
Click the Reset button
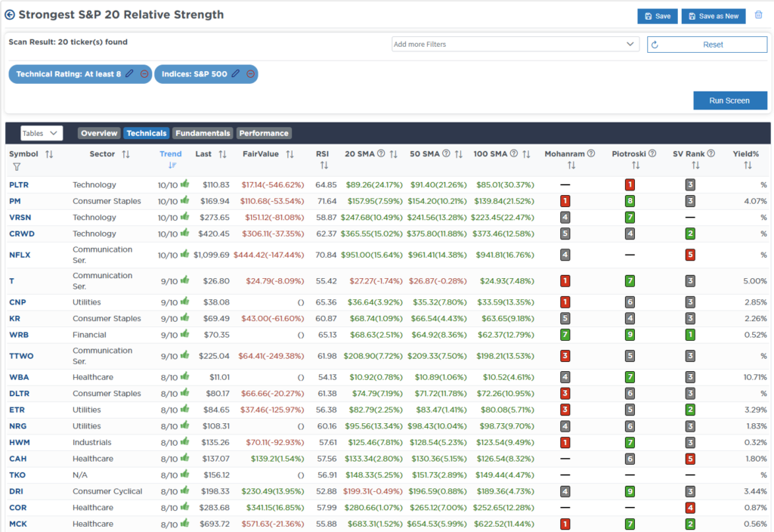pyautogui.click(x=707, y=45)
